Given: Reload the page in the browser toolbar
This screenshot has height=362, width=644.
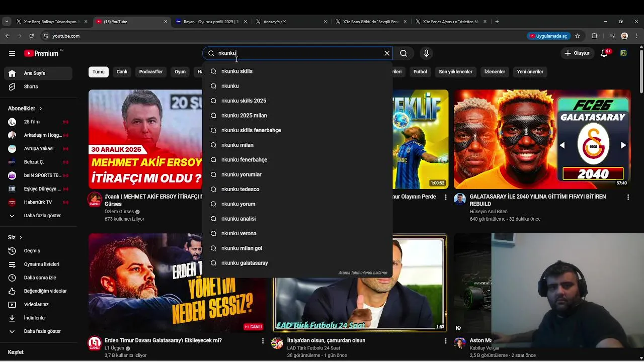Looking at the screenshot, I should point(32,36).
